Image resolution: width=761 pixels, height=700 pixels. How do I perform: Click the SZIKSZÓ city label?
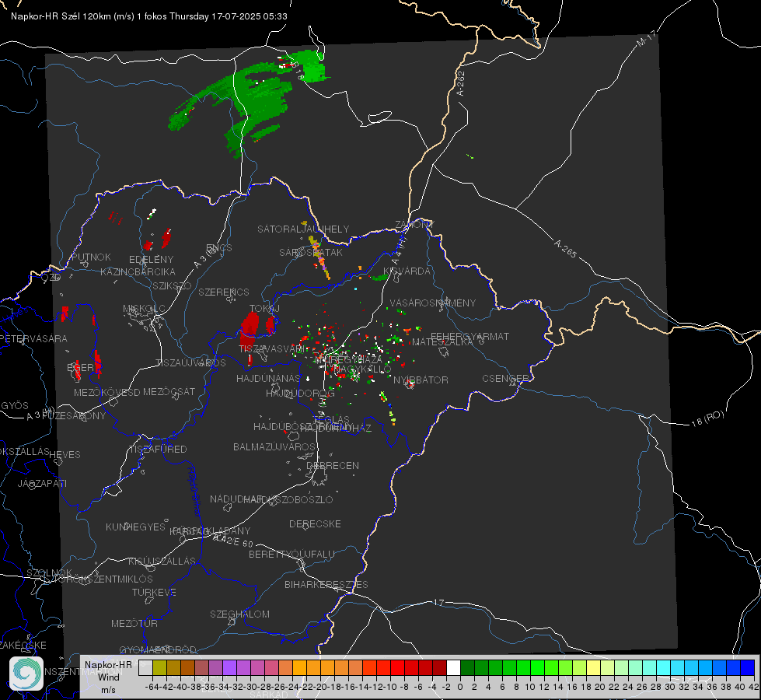point(172,285)
